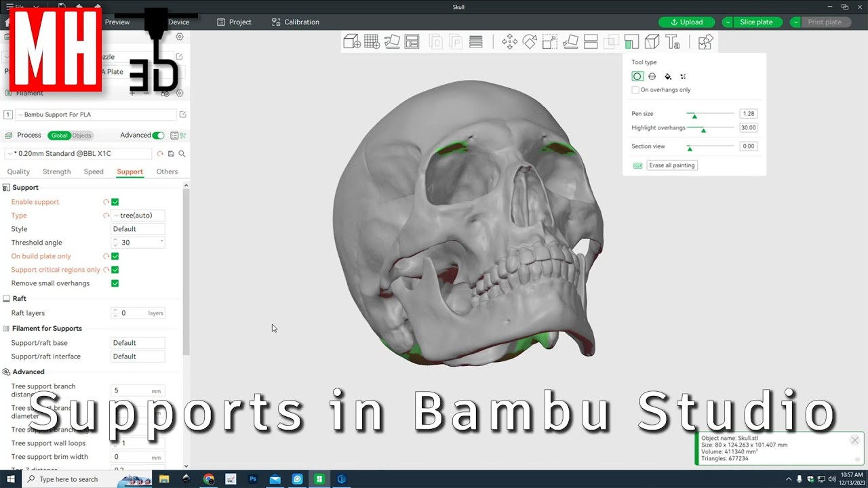Switch to the Strength tab
Screen dimensions: 868x488
(57, 171)
